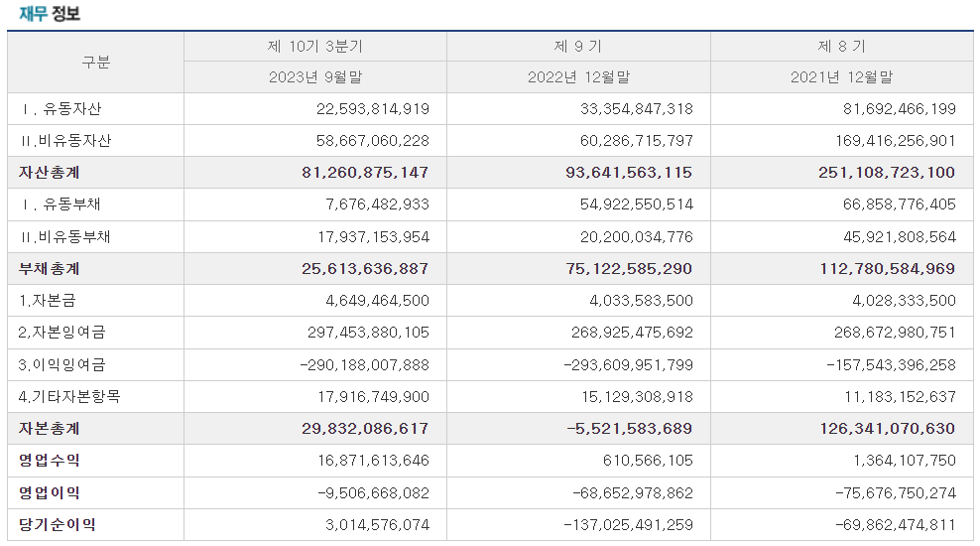The width and height of the screenshot is (980, 546).
Task: Click value 11,183,152,637
Action: tap(901, 396)
